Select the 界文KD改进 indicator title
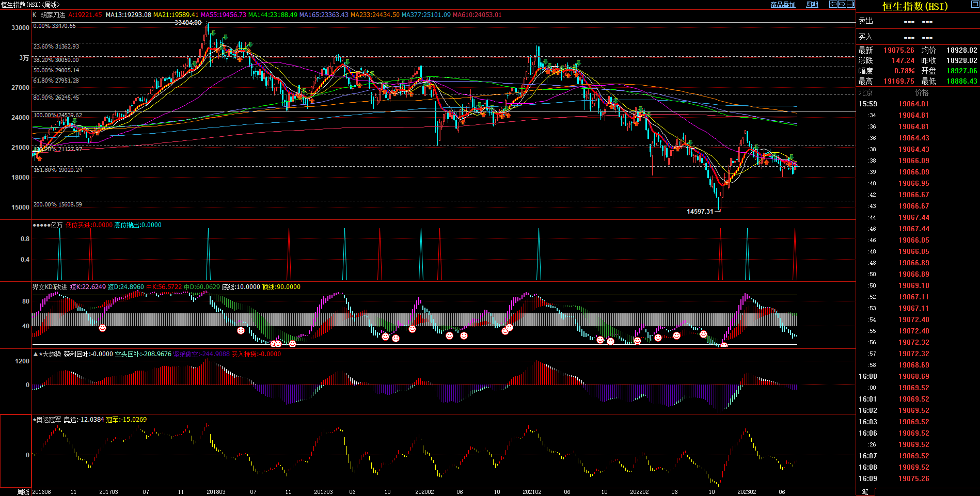 [x=50, y=287]
